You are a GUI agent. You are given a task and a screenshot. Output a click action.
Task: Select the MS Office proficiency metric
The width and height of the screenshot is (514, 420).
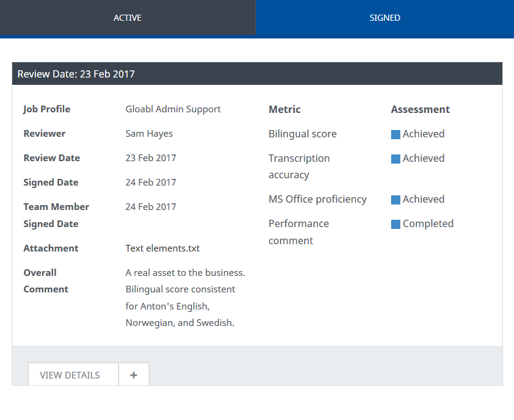pos(317,199)
